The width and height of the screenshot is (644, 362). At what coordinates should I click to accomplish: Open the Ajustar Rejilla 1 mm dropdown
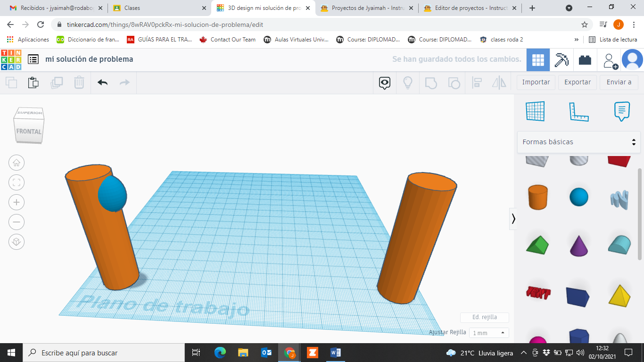(489, 333)
